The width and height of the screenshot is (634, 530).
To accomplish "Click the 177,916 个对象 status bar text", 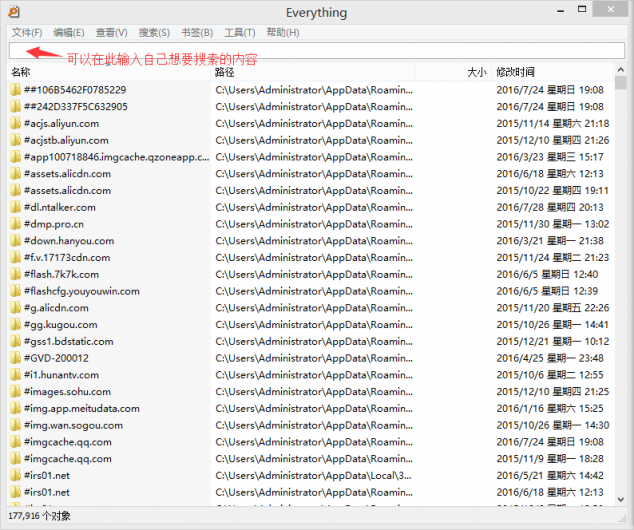I will coord(39,516).
